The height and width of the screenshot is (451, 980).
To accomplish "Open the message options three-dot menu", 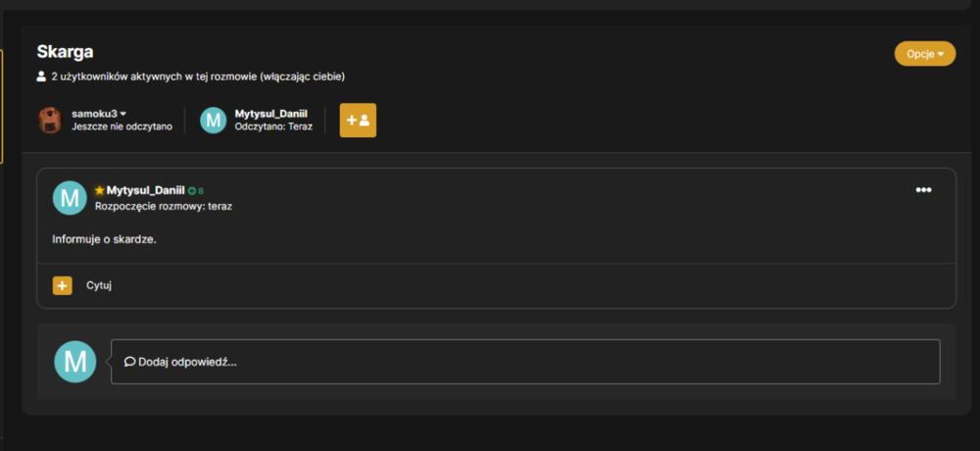I will tap(924, 190).
